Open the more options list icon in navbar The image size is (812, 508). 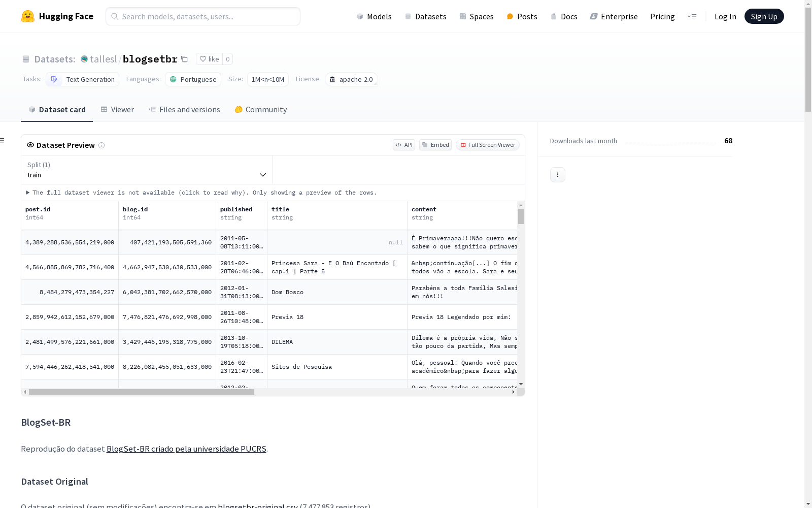pyautogui.click(x=692, y=16)
